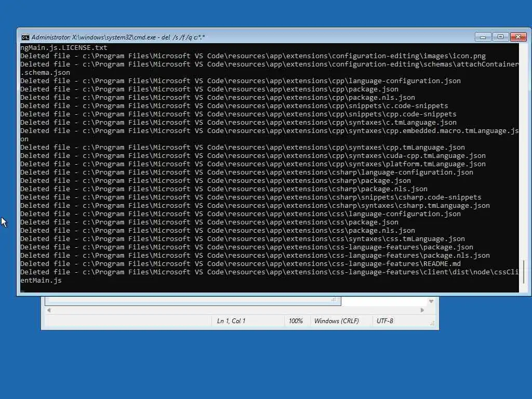
Task: Click the ngMain.js.LICENSE.txt output line
Action: pyautogui.click(x=64, y=47)
